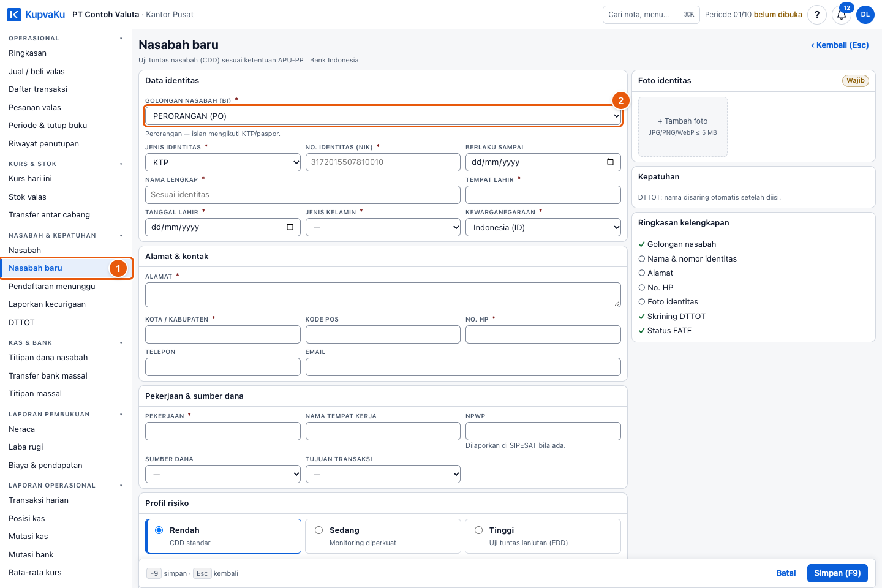Click the No. HP input field
882x588 pixels.
[543, 334]
